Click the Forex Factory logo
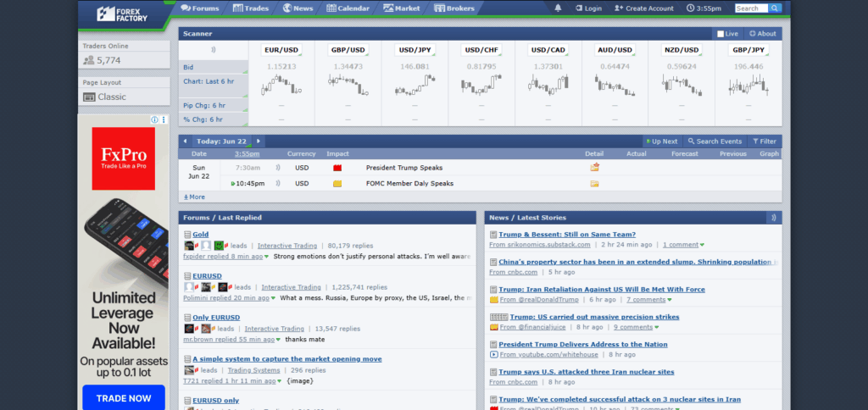The height and width of the screenshot is (410, 868). point(122,14)
